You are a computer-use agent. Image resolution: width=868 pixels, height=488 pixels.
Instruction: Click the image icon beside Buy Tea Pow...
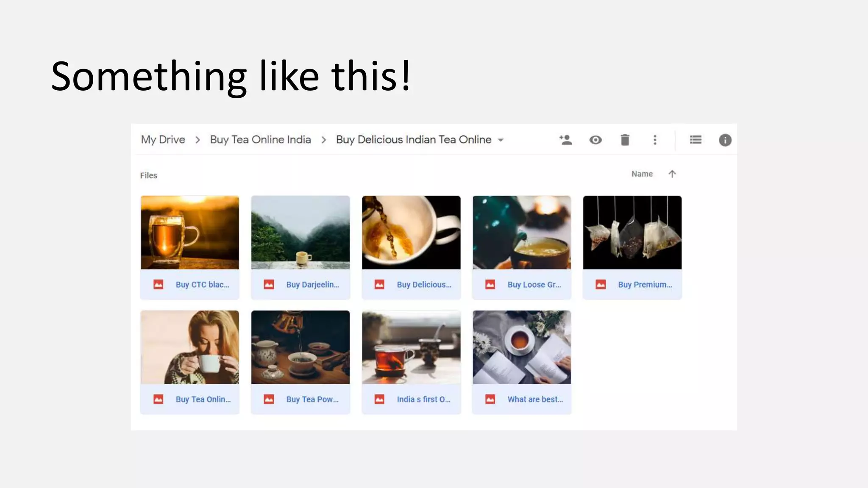coord(269,399)
